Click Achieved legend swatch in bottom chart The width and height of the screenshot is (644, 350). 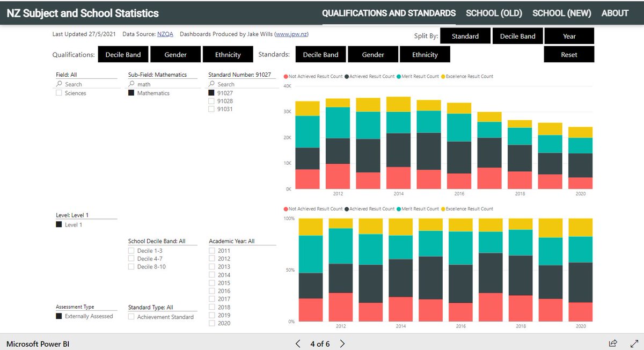tap(347, 209)
